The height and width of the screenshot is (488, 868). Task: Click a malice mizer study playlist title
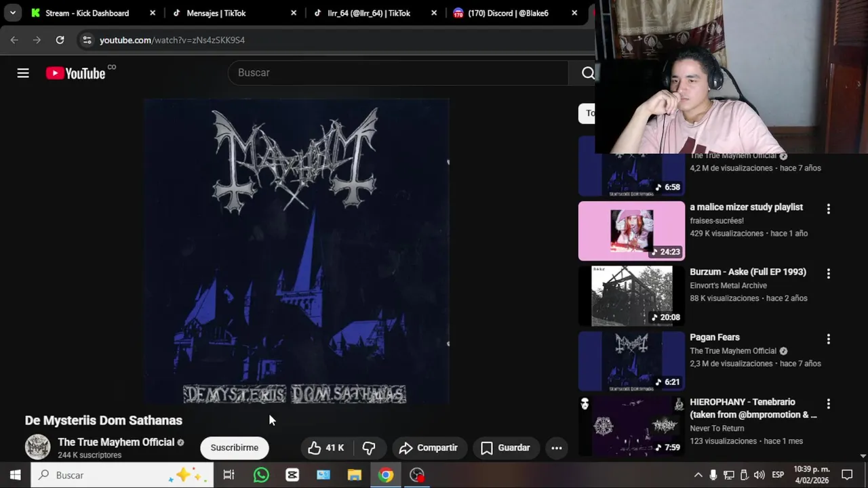(x=746, y=207)
